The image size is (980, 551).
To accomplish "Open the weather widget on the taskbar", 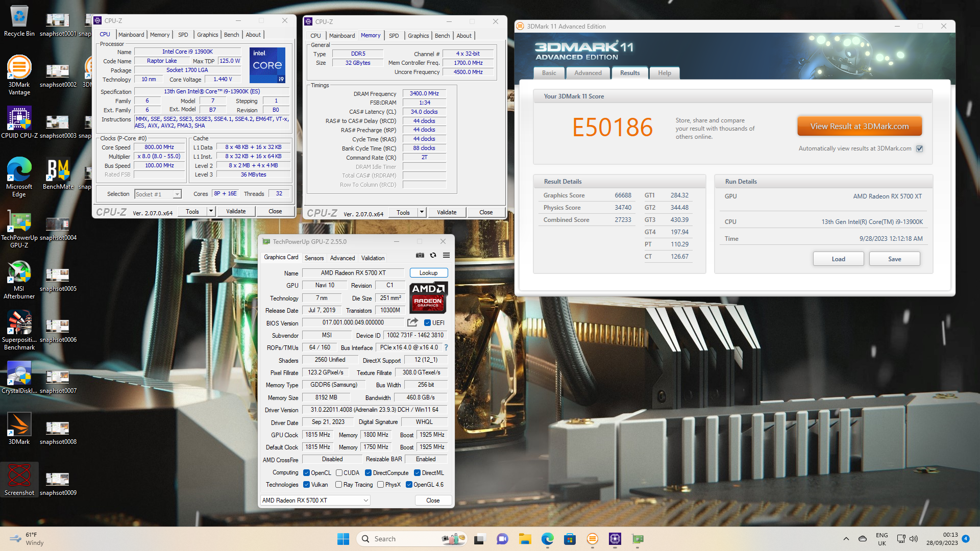I will 28,539.
